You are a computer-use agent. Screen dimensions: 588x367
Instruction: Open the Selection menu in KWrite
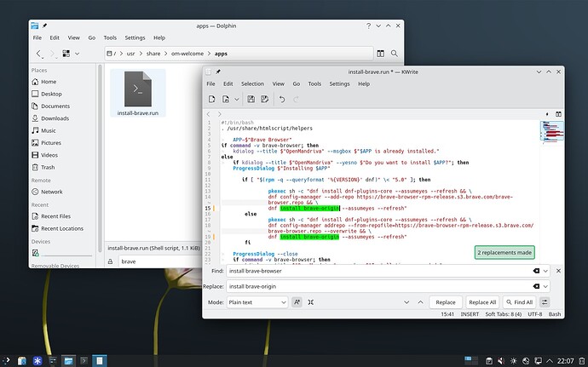click(252, 84)
